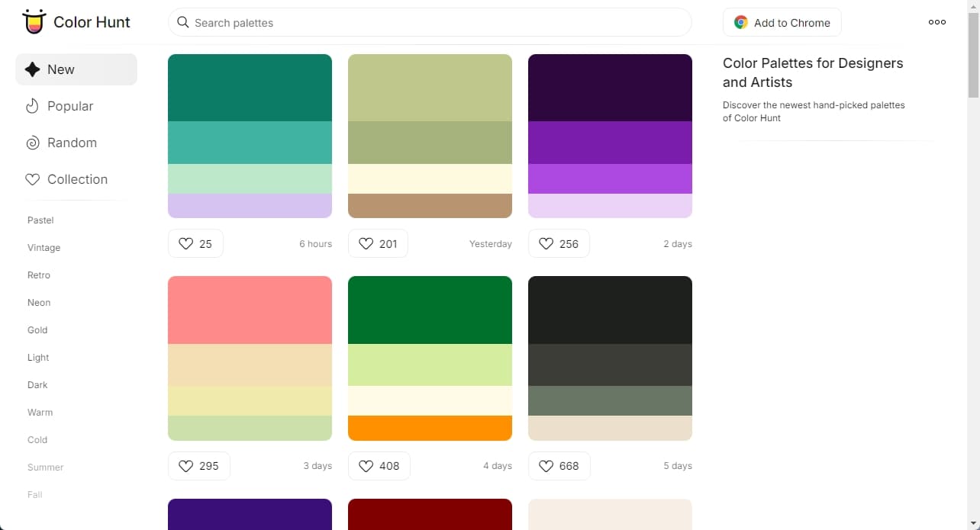The width and height of the screenshot is (980, 530).
Task: Click the cream palette thumbnail at bottom
Action: 610,514
